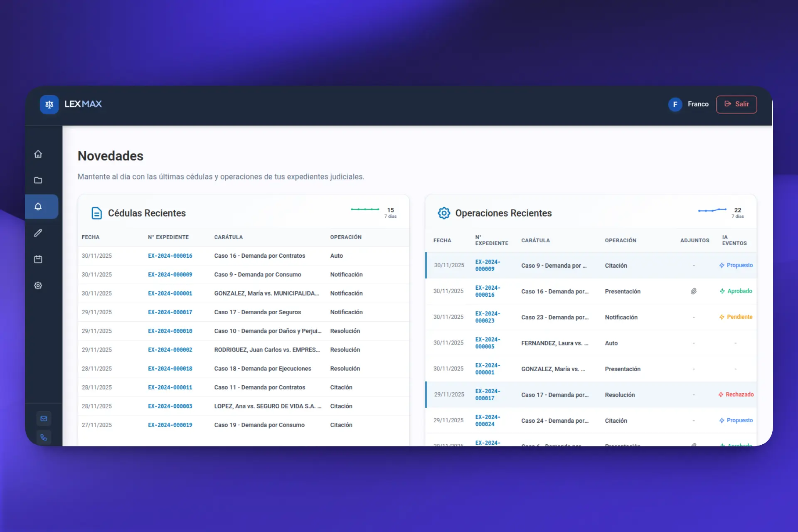Open the pencil edit icon in the sidebar

(x=38, y=233)
